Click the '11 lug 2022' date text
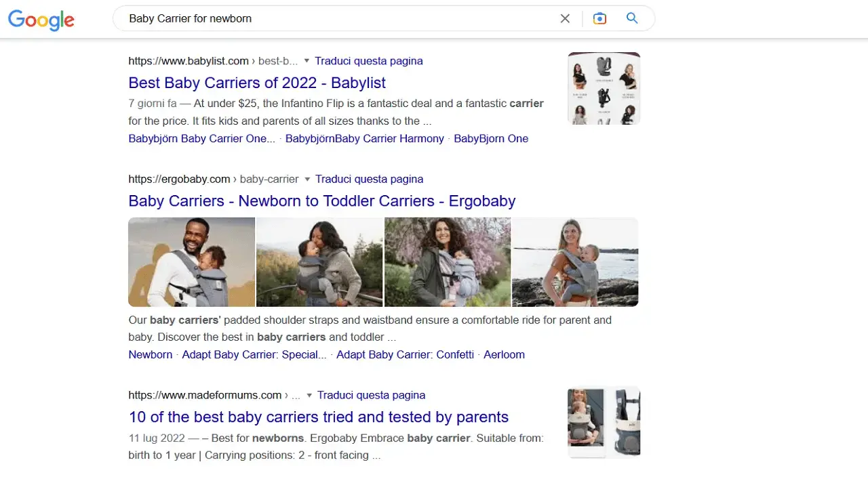868x481 pixels. [157, 438]
